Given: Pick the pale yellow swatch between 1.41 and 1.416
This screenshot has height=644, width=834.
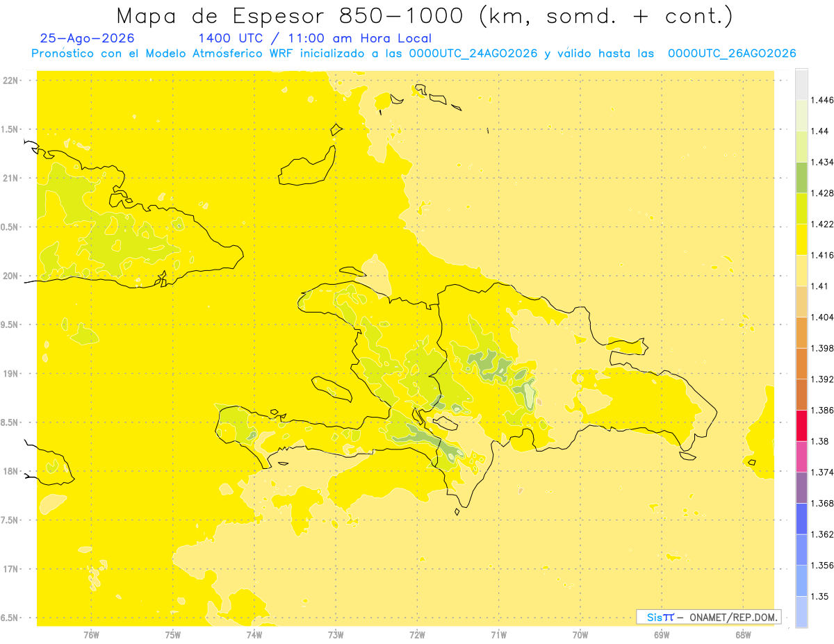Looking at the screenshot, I should click(801, 270).
